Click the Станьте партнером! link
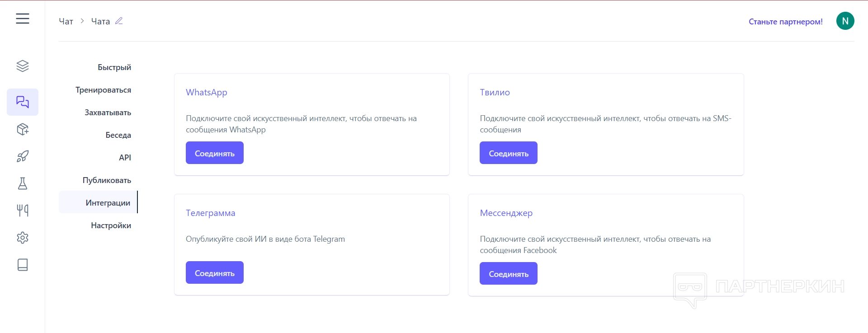 pyautogui.click(x=785, y=22)
